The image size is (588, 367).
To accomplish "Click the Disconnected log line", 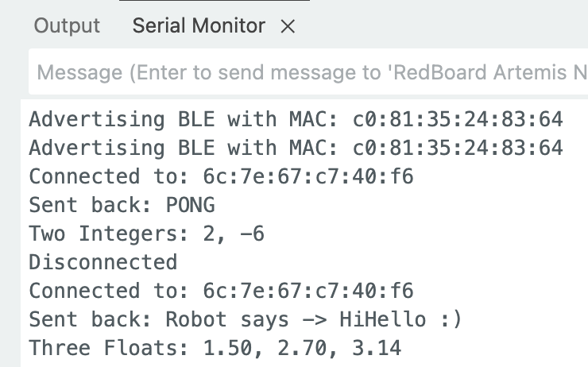I will [103, 261].
